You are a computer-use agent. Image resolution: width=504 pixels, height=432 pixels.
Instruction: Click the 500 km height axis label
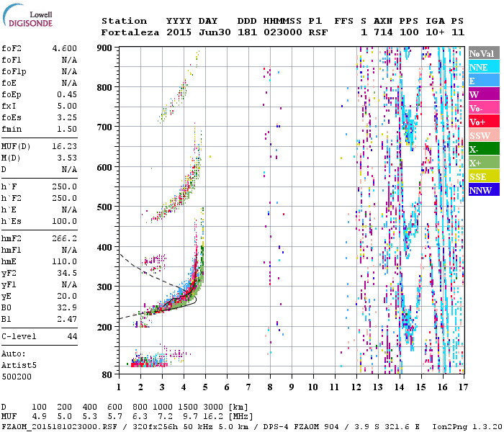click(104, 207)
